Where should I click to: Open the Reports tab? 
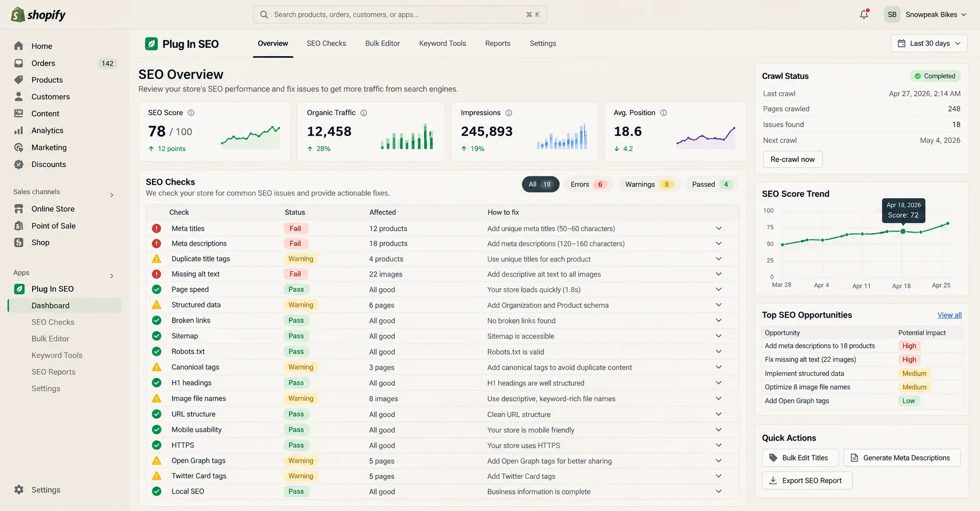pyautogui.click(x=498, y=44)
